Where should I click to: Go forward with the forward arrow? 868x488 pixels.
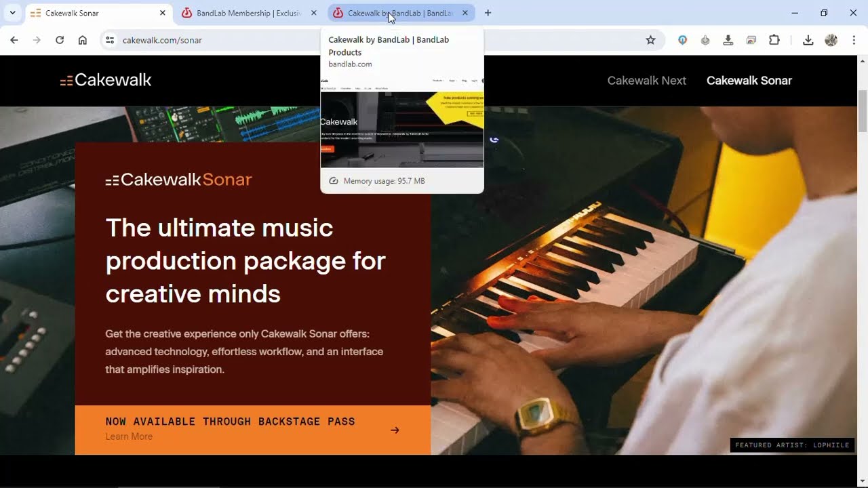pos(37,40)
